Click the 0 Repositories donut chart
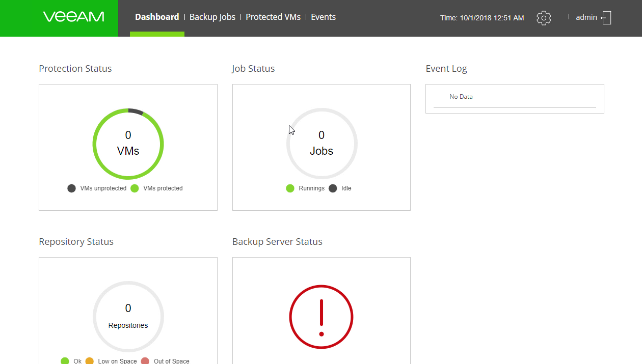 pyautogui.click(x=128, y=317)
